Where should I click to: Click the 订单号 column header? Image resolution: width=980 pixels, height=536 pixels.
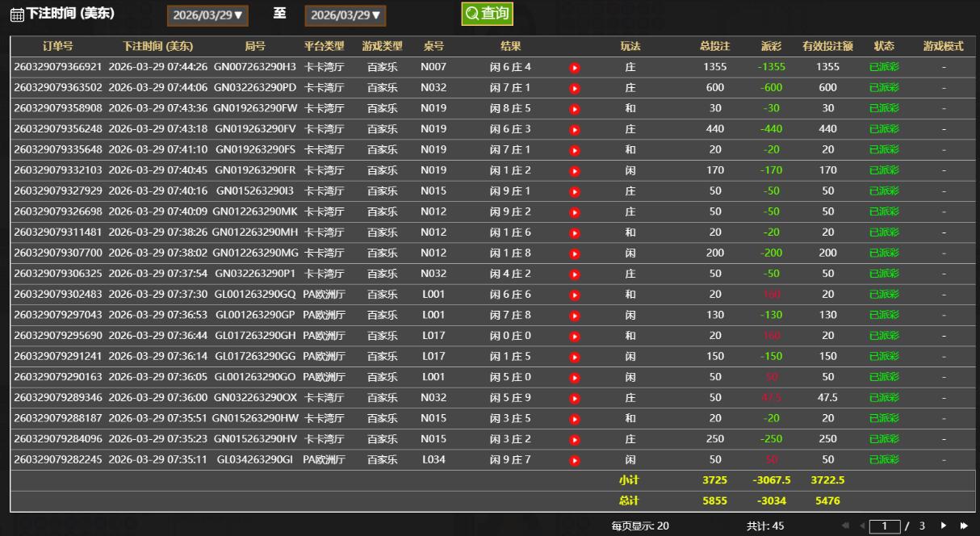[57, 46]
